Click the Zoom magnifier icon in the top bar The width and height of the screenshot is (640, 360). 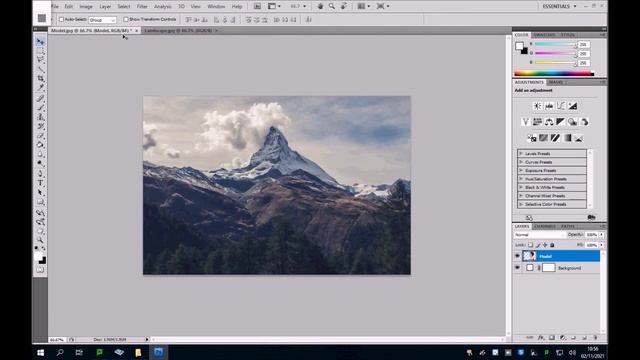click(332, 6)
